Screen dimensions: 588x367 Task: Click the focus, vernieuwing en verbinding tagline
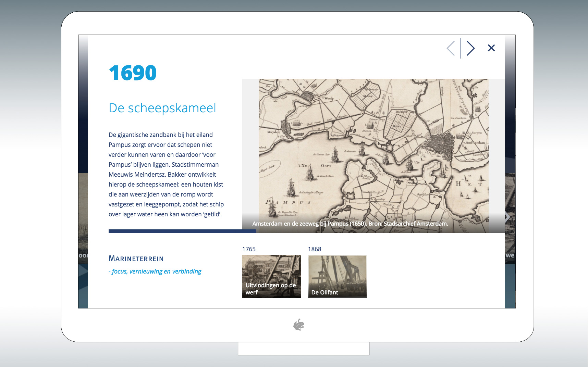(155, 271)
